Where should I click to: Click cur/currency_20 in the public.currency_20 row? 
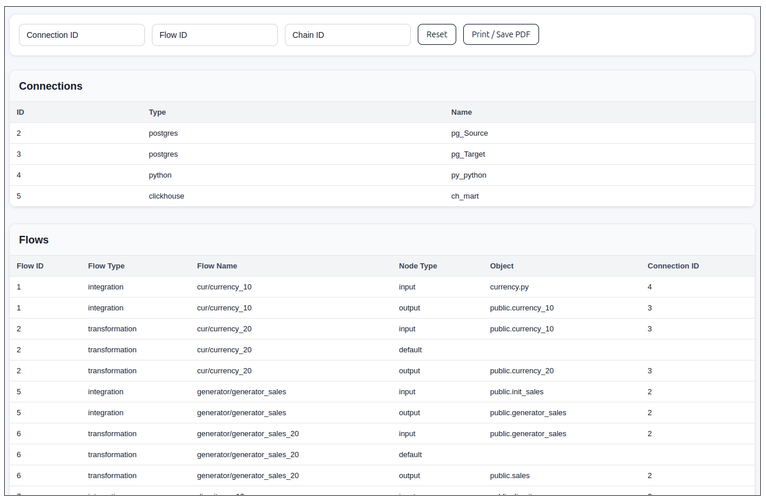tap(224, 371)
